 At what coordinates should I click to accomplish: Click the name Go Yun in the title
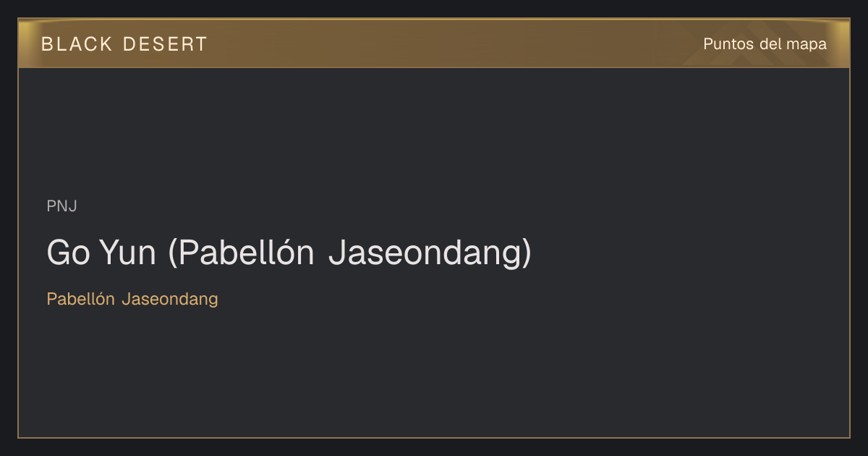(x=101, y=253)
